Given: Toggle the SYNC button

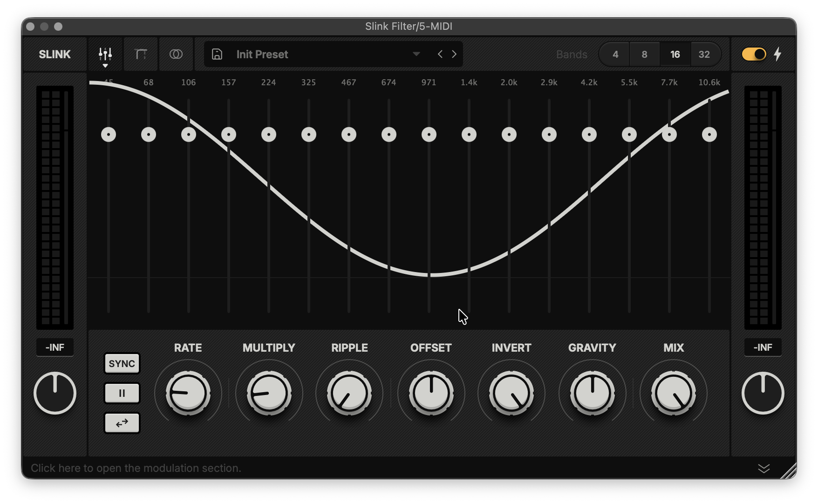Looking at the screenshot, I should click(122, 363).
